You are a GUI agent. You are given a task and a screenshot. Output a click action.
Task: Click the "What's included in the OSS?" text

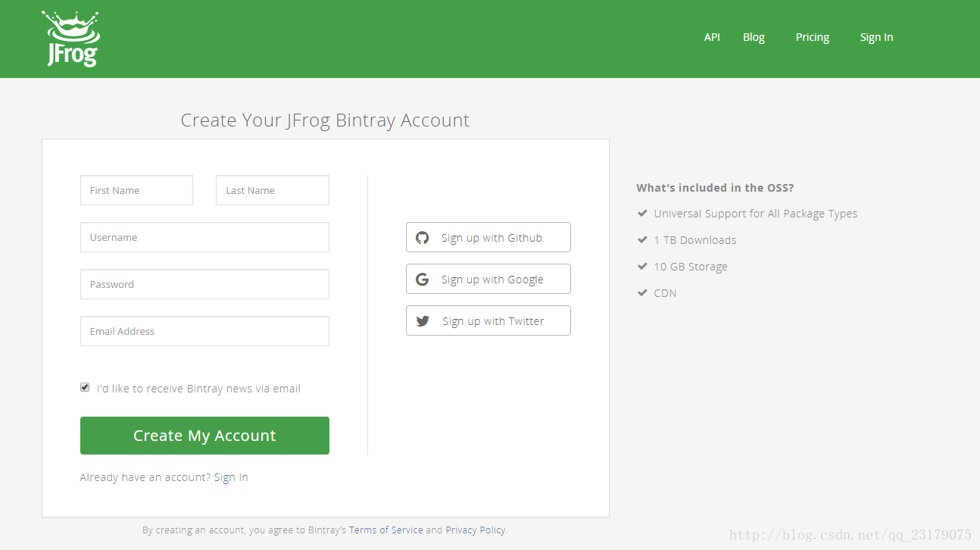click(715, 188)
